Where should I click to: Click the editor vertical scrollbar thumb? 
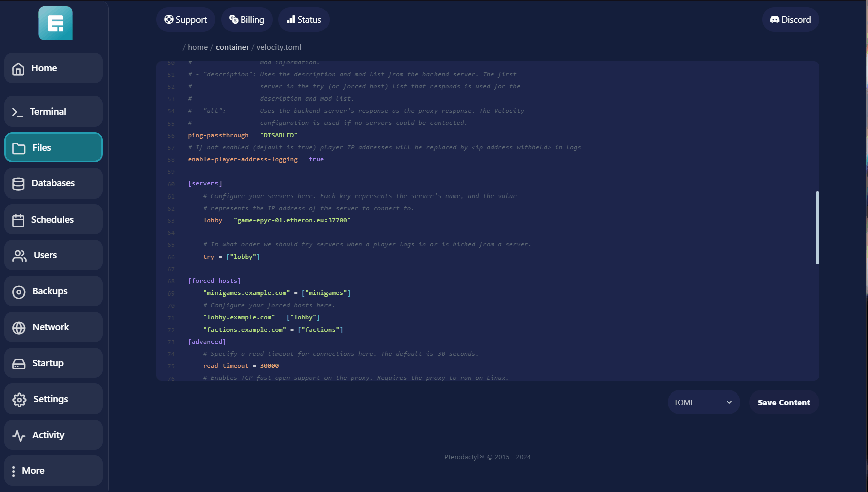click(817, 228)
